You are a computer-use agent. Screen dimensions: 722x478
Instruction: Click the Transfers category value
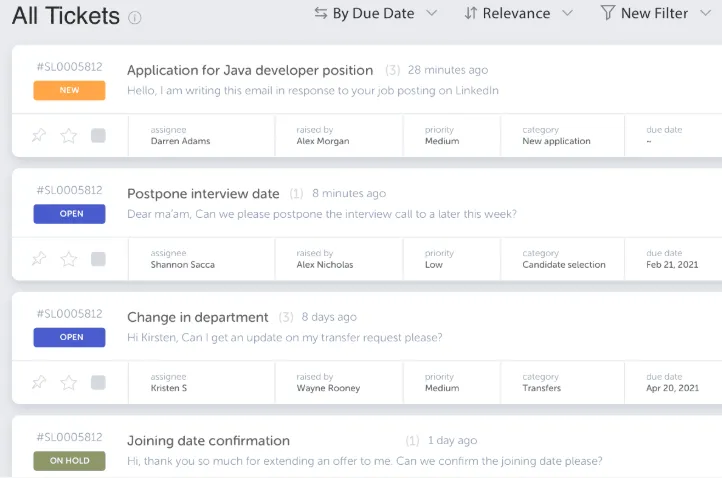(542, 388)
